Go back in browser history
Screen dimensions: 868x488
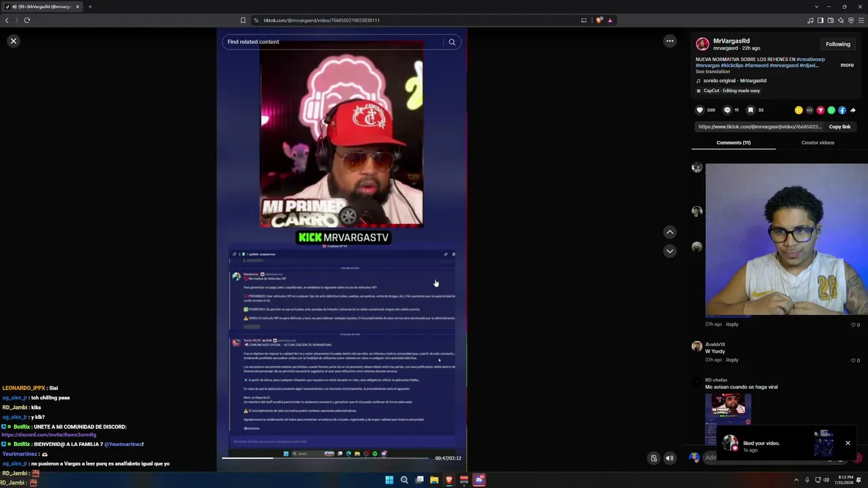tap(7, 20)
